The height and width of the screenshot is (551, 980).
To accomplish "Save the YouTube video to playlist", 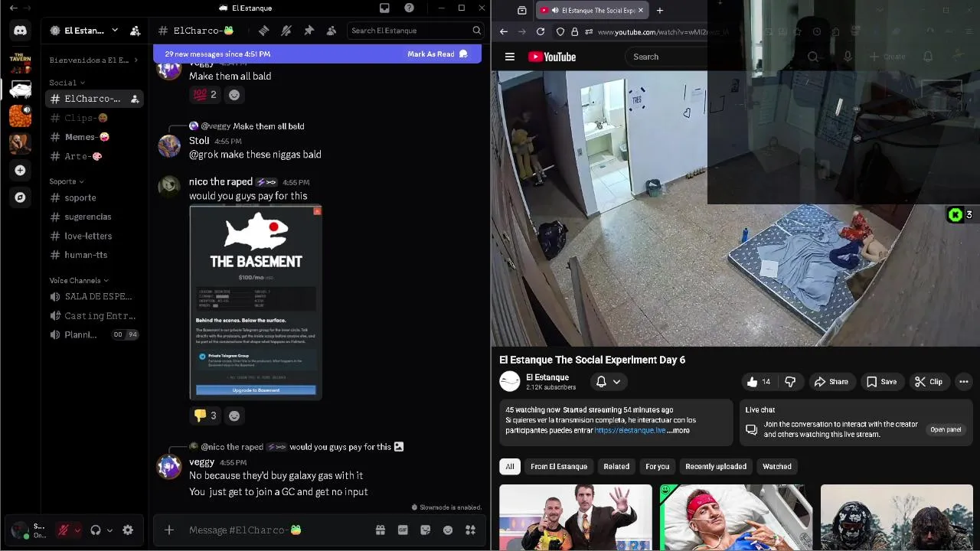I will coord(881,382).
